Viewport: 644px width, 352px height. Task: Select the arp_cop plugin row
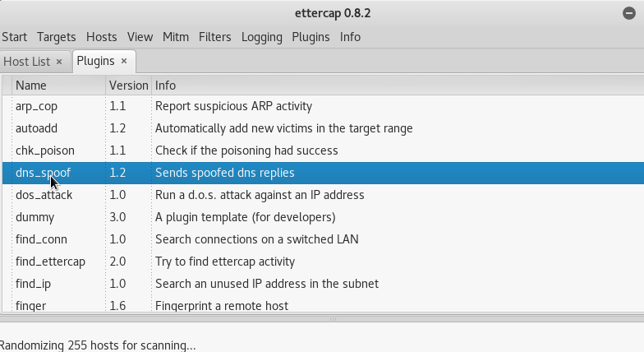point(323,106)
